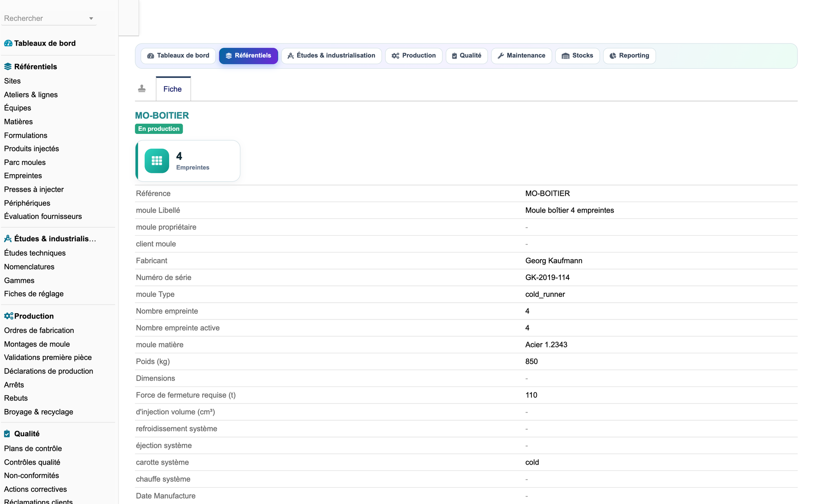This screenshot has width=815, height=504.
Task: Open Plans de contrôle in sidebar
Action: click(x=33, y=448)
